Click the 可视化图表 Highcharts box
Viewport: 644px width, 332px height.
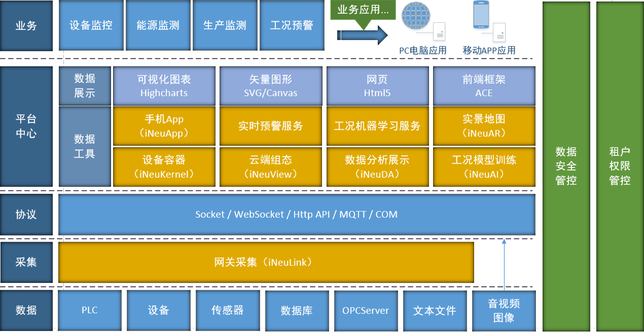(164, 86)
